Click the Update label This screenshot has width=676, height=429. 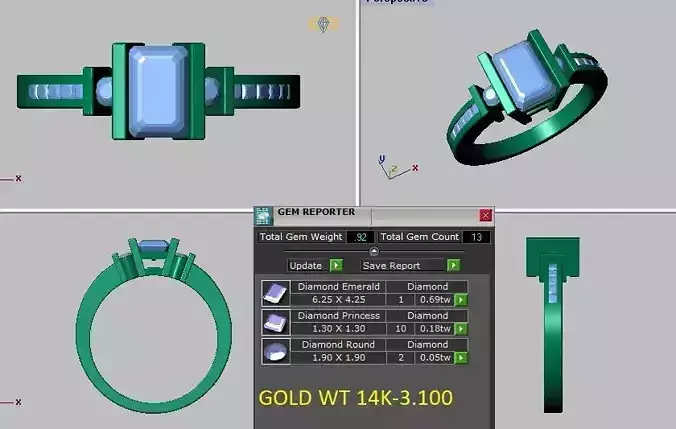pos(306,266)
